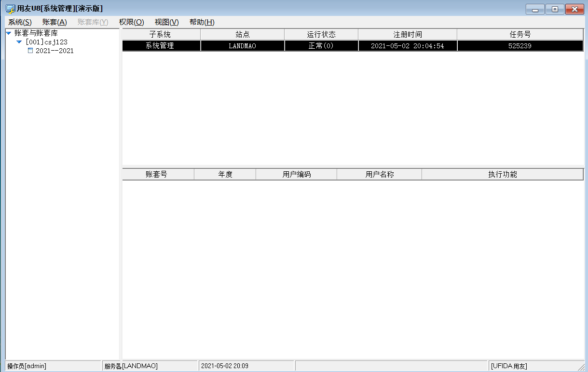The image size is (588, 372).
Task: Click the 账套号 column header
Action: pos(158,174)
